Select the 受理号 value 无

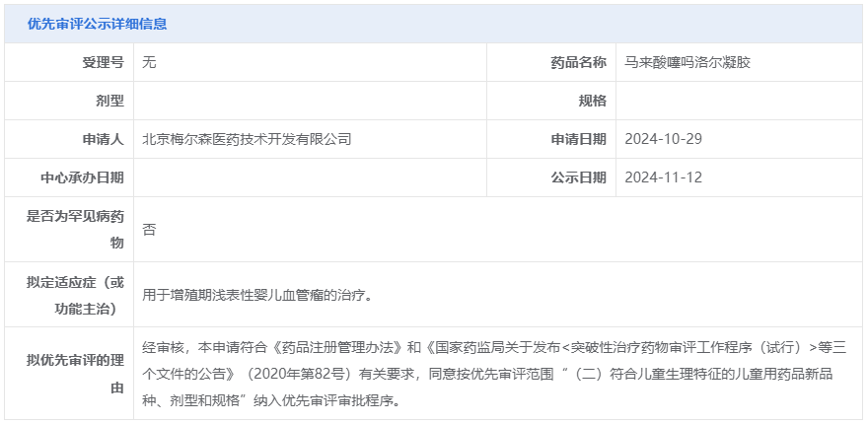coord(150,62)
